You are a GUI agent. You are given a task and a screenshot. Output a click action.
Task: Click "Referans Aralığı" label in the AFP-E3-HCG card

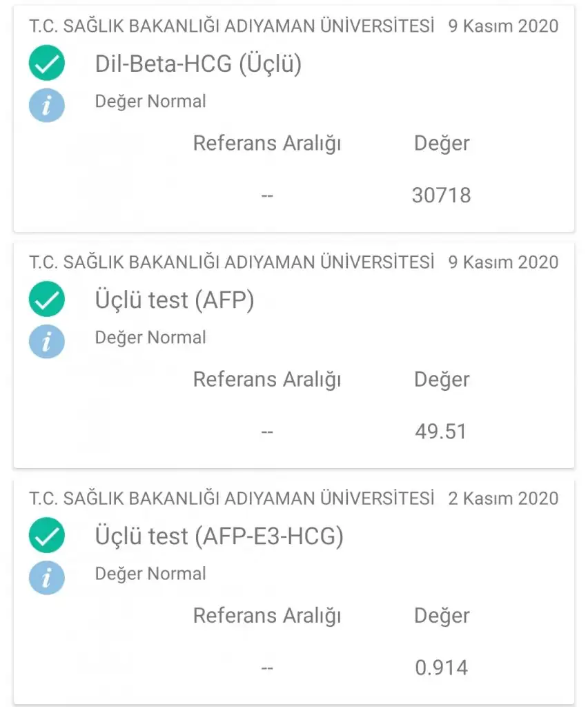(267, 615)
